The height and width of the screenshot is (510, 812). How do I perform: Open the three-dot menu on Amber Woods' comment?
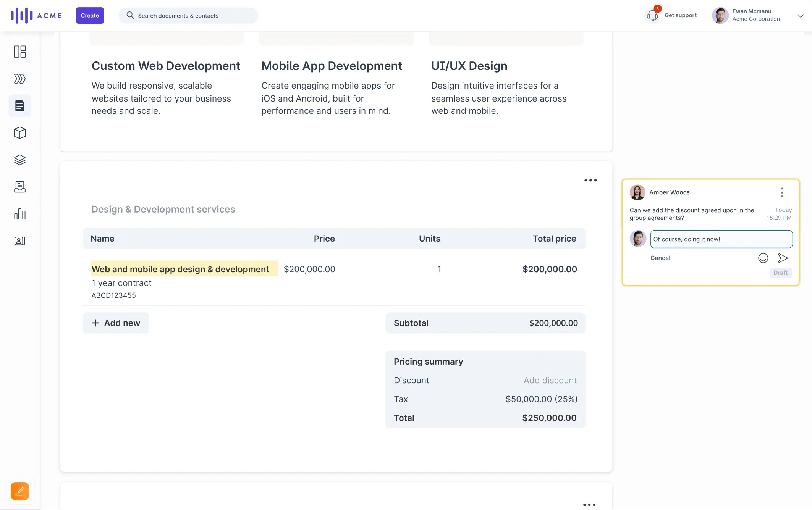781,192
